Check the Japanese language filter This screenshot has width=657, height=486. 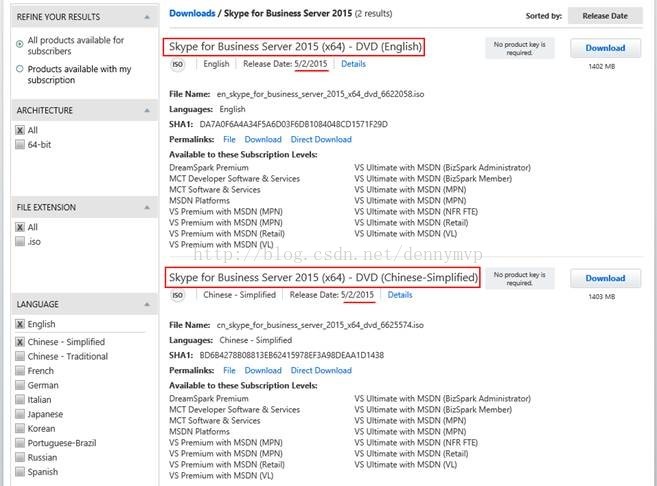pyautogui.click(x=20, y=414)
